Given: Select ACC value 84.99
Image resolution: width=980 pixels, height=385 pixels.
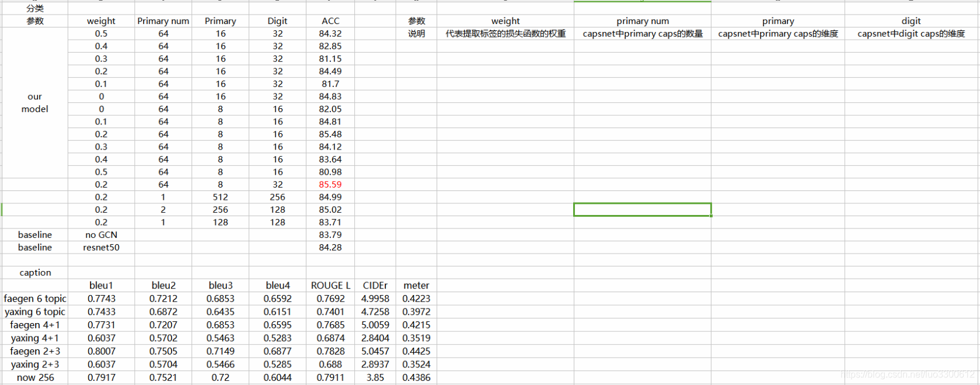Looking at the screenshot, I should [x=330, y=197].
